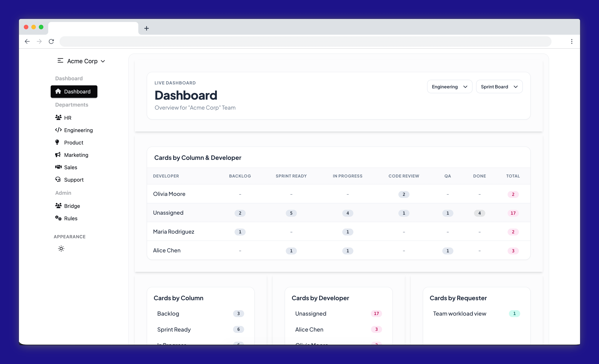The image size is (599, 364).
Task: Click the browser address bar
Action: click(x=292, y=41)
